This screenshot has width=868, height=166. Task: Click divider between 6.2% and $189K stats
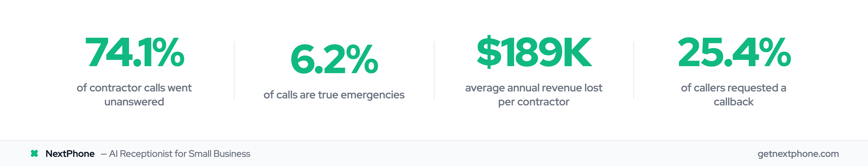click(434, 70)
